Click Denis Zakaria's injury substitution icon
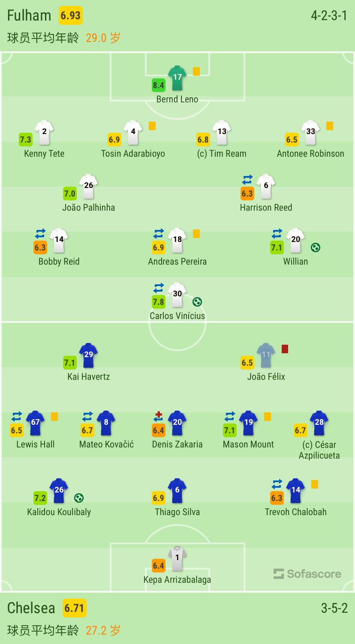 tap(159, 416)
